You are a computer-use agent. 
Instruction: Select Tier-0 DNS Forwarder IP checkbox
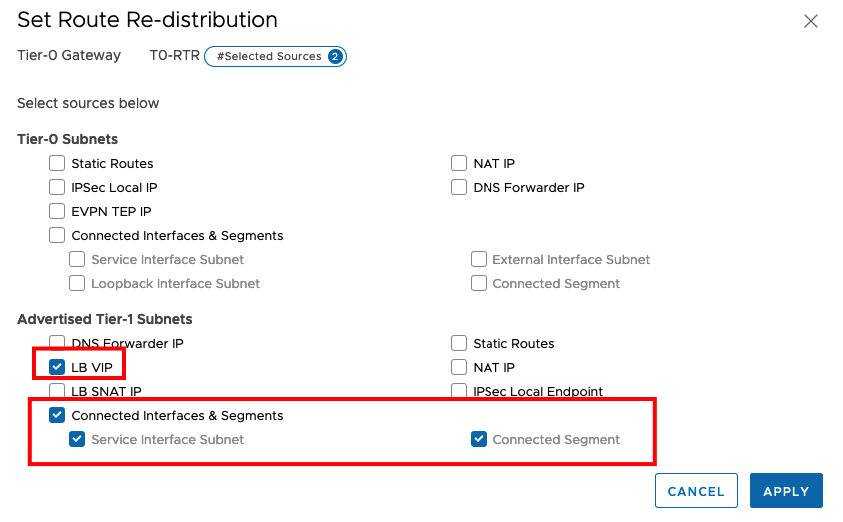click(459, 187)
